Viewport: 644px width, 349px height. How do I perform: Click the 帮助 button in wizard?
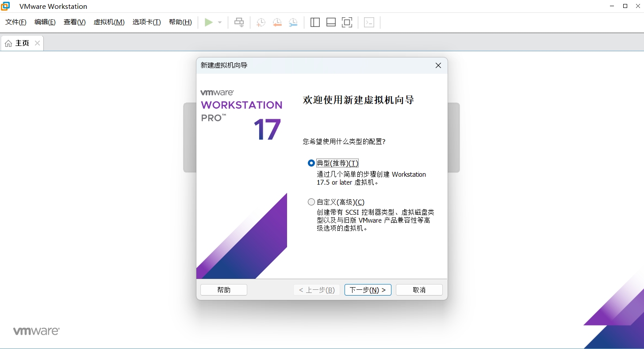tap(224, 290)
